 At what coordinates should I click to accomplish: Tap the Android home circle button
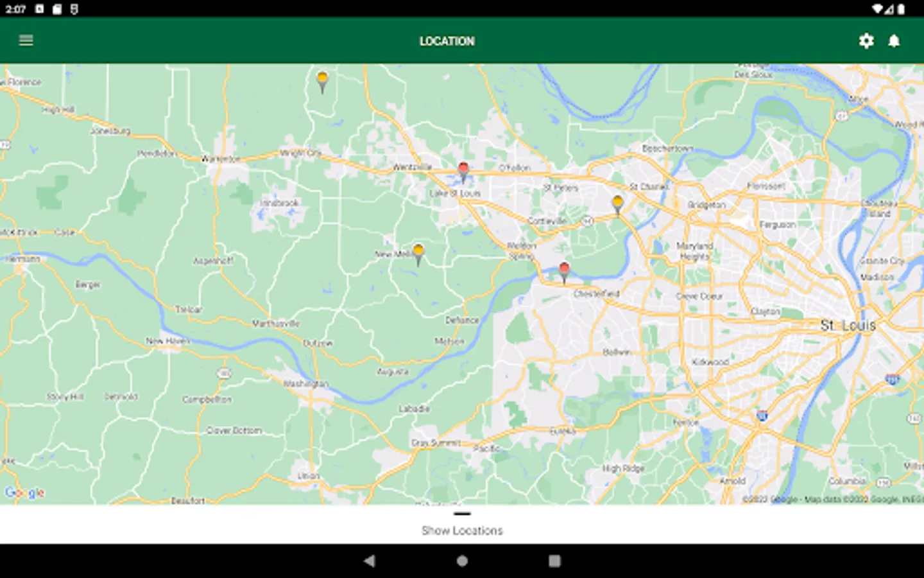pos(462,561)
